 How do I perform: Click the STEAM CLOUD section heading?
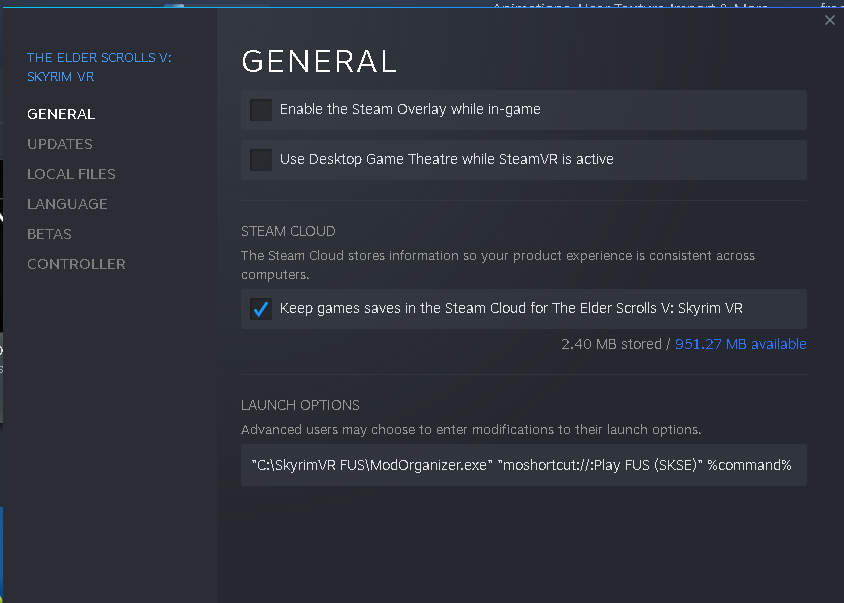click(x=288, y=231)
